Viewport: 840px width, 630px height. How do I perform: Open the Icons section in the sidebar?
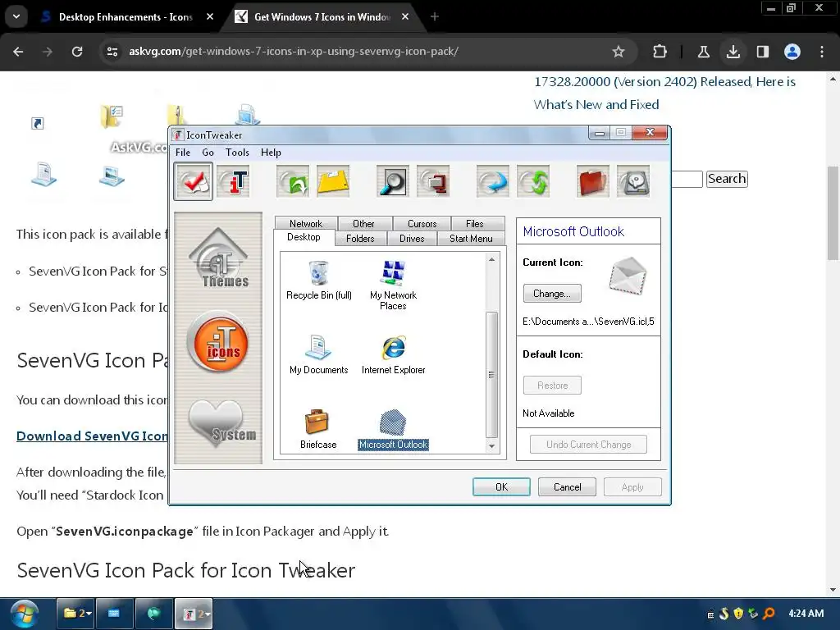pos(218,342)
